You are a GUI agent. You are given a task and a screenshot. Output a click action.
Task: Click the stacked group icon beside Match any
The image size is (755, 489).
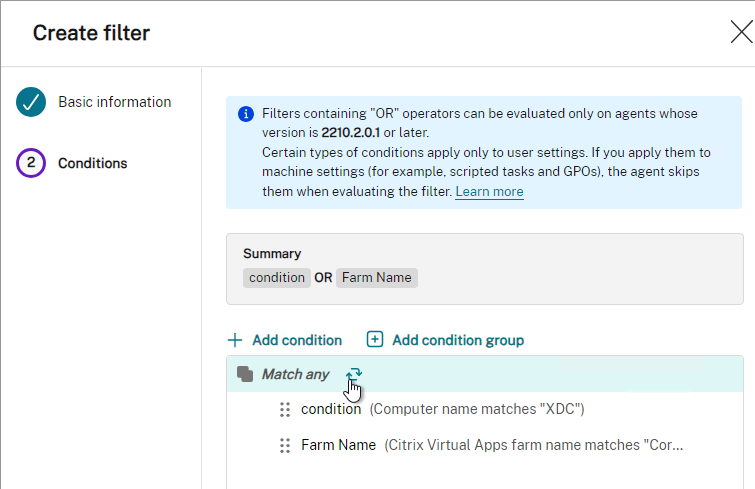(245, 374)
